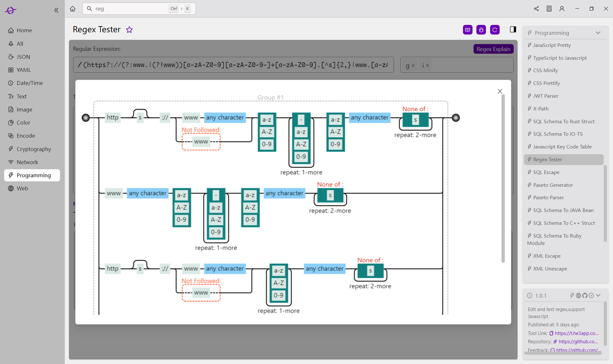613x364 pixels.
Task: Open SQL Schema To C++ Struct tool
Action: [564, 223]
